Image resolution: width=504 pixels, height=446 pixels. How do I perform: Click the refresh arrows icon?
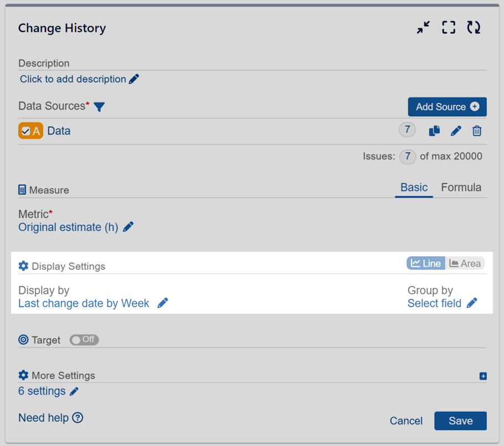pos(474,28)
